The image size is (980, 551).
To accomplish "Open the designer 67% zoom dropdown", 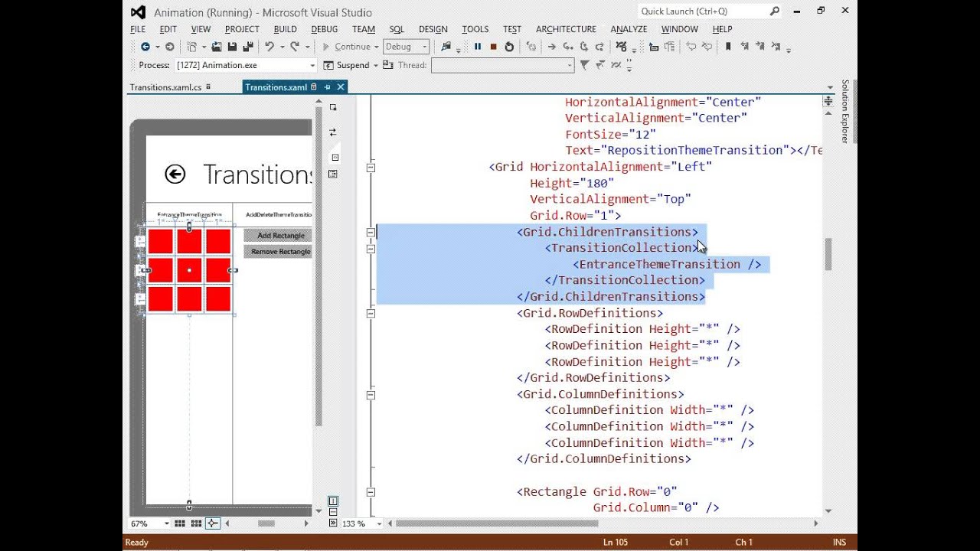I will pyautogui.click(x=166, y=523).
